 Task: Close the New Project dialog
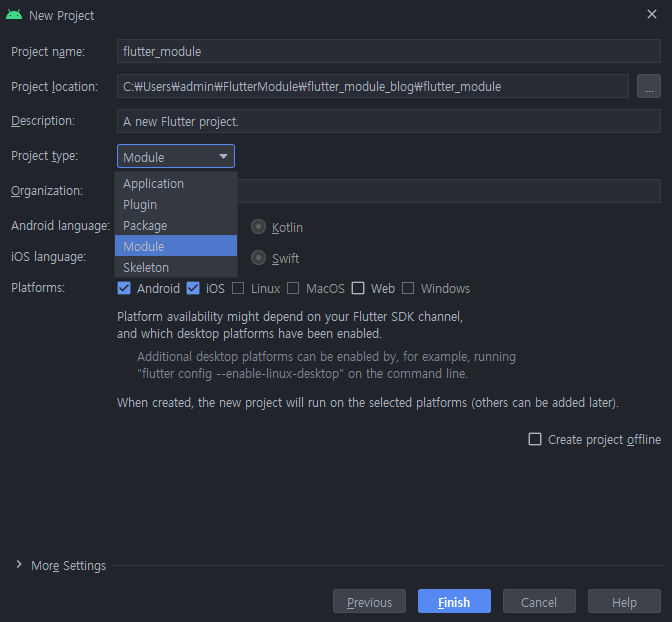tap(652, 14)
